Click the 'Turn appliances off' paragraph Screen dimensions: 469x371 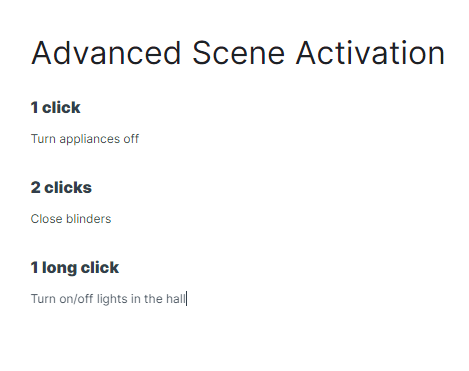coord(85,139)
